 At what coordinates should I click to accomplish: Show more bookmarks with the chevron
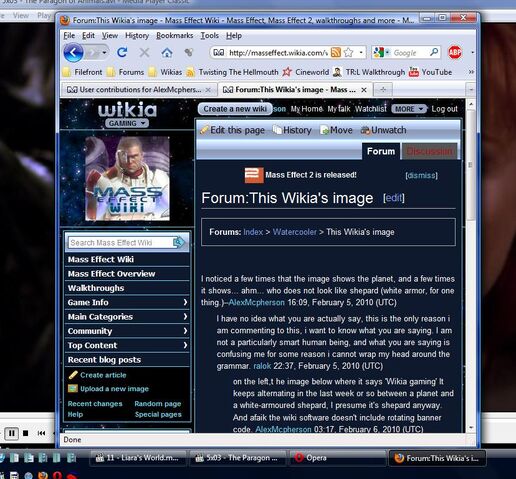[x=471, y=72]
